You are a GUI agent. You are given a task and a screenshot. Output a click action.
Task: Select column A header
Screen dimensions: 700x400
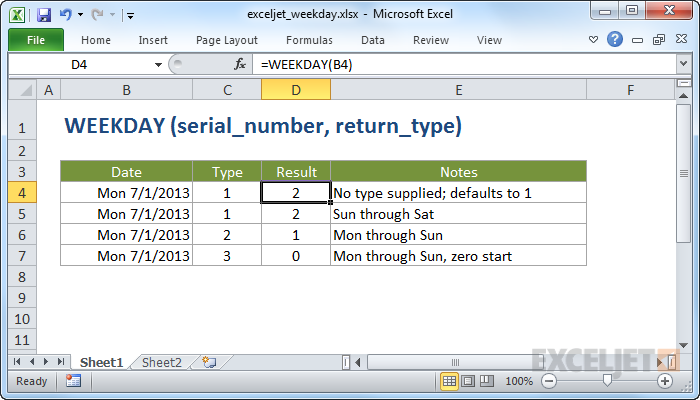[x=49, y=90]
